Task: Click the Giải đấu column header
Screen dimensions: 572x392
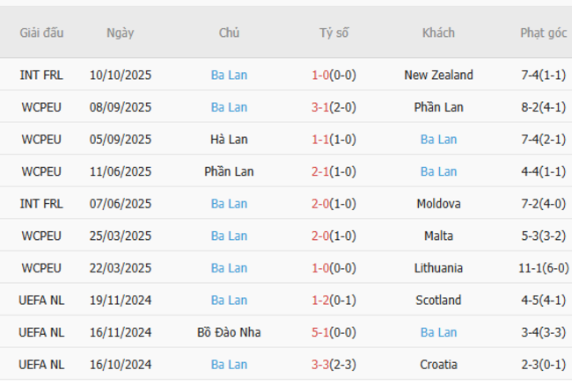Action: (41, 33)
